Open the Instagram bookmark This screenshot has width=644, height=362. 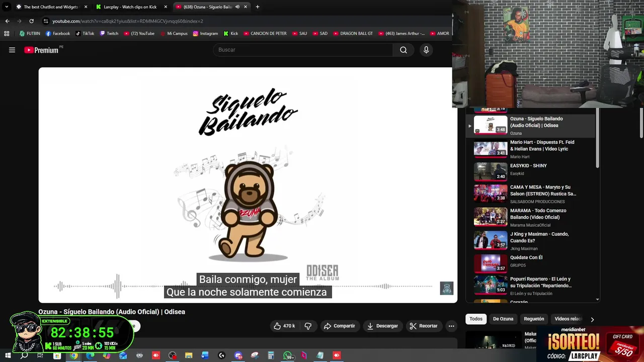click(205, 34)
